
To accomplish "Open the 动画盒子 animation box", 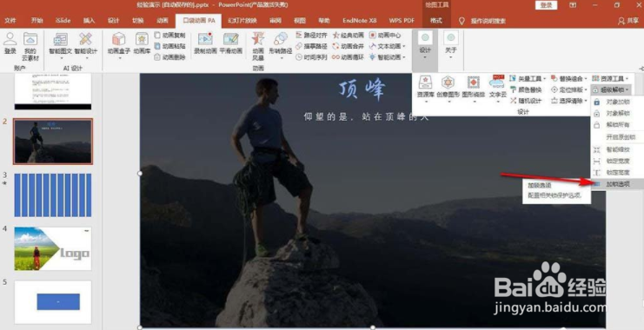I will point(119,46).
